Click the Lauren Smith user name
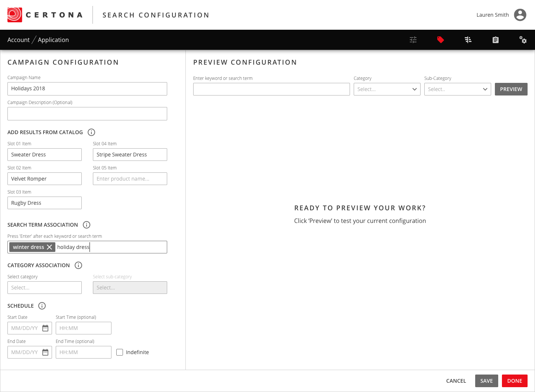 click(493, 15)
